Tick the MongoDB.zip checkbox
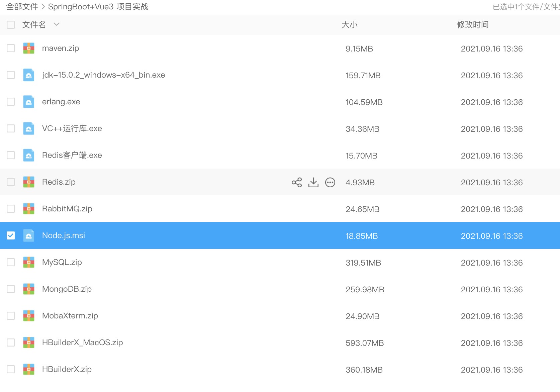 (11, 289)
